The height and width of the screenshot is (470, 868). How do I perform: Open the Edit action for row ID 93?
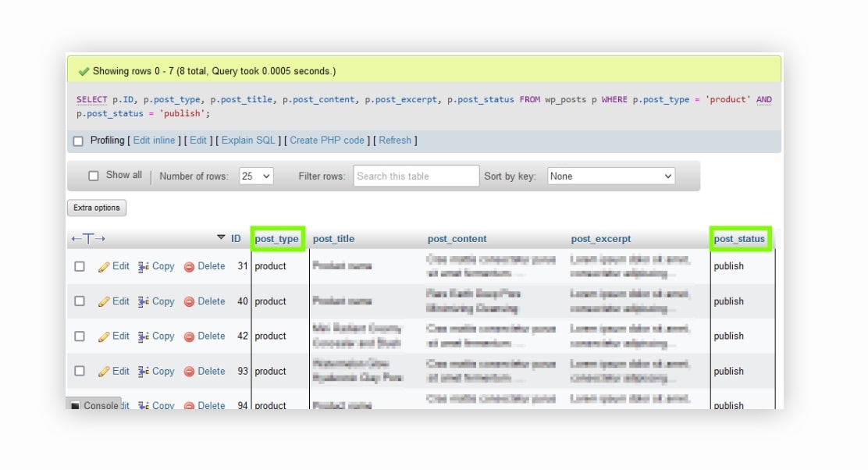(113, 371)
